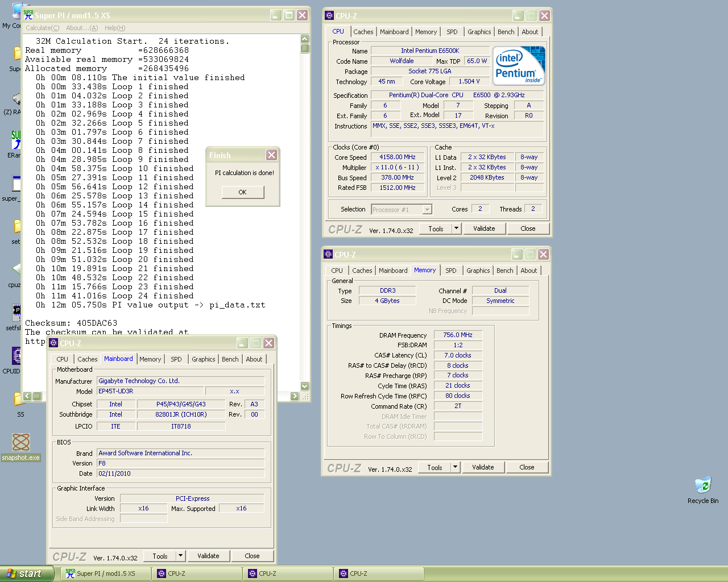Open the Calculate menu in Super PI
The image size is (728, 582).
[42, 28]
